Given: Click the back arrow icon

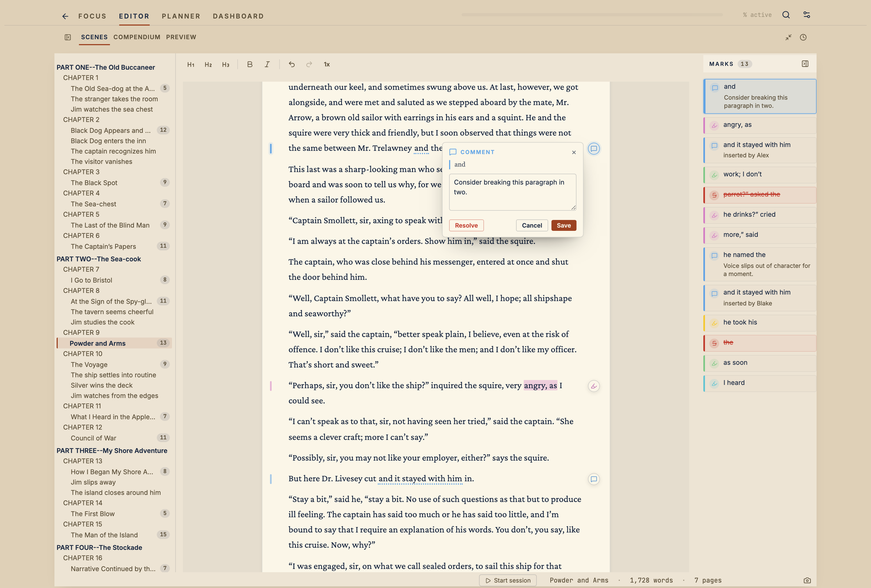Looking at the screenshot, I should point(65,16).
